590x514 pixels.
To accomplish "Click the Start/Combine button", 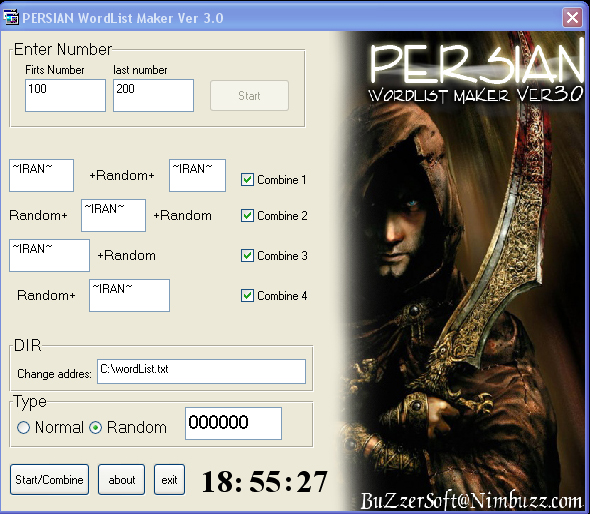I will click(49, 479).
